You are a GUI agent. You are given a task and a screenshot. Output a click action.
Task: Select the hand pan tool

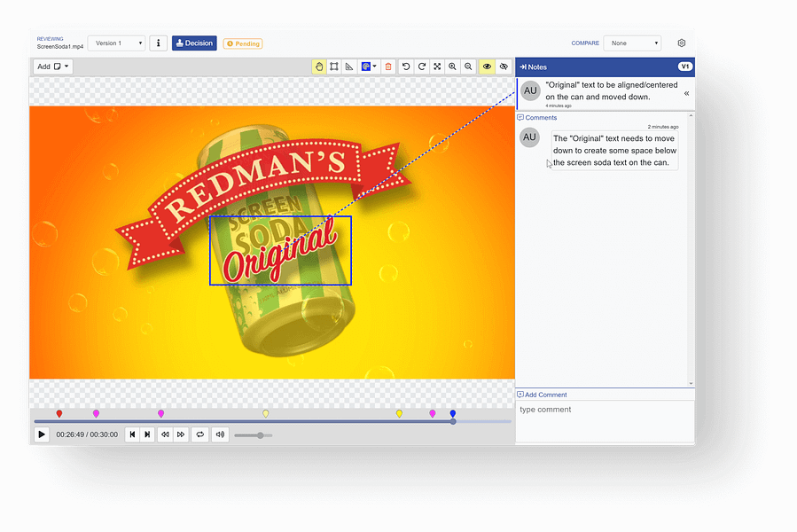click(318, 66)
